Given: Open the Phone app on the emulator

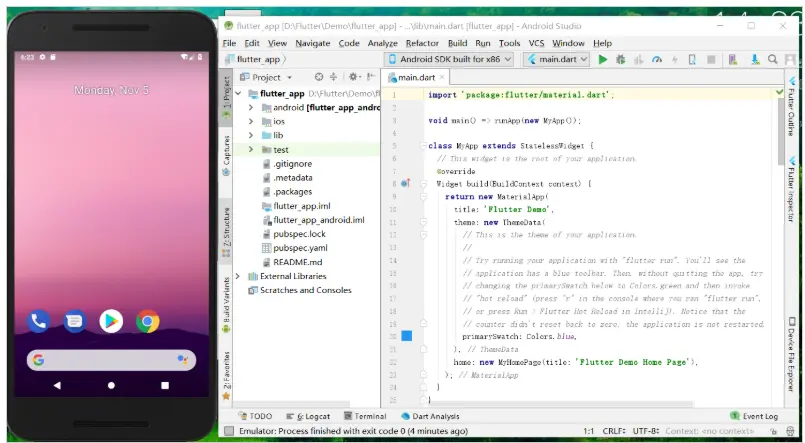Looking at the screenshot, I should [x=39, y=322].
